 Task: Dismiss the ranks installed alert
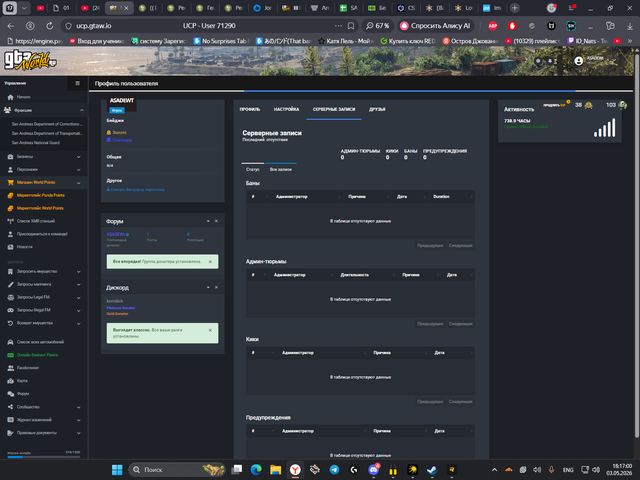[210, 330]
